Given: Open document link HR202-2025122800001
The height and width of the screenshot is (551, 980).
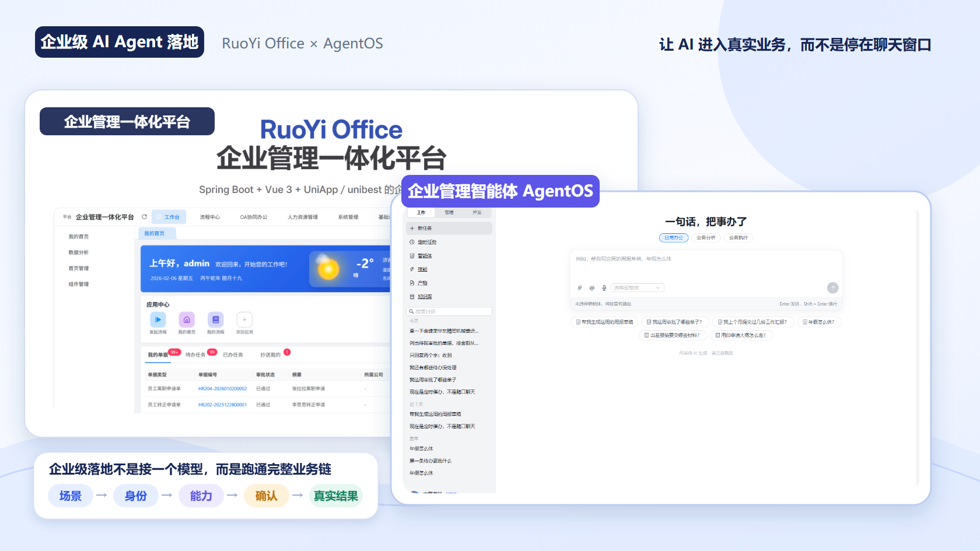Looking at the screenshot, I should [x=222, y=405].
